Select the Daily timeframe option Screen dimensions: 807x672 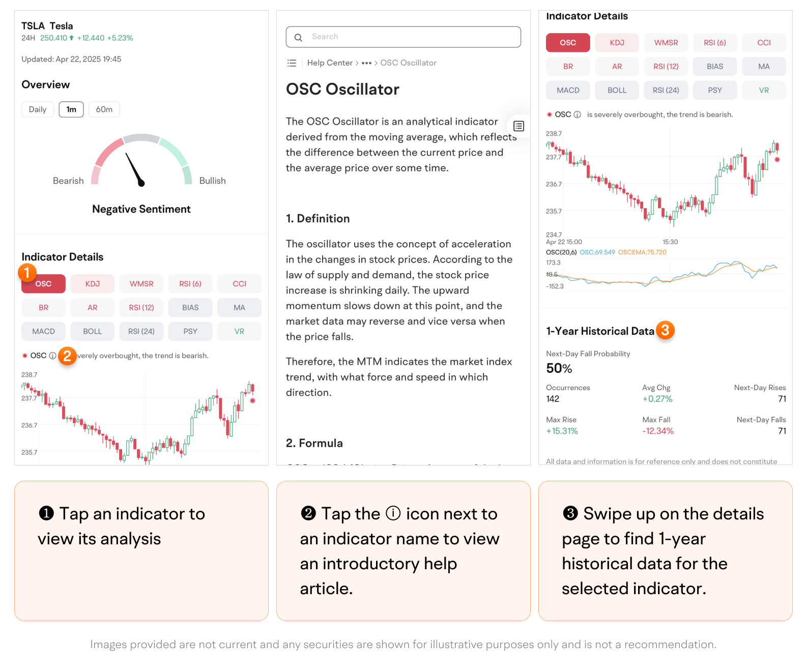tap(38, 109)
